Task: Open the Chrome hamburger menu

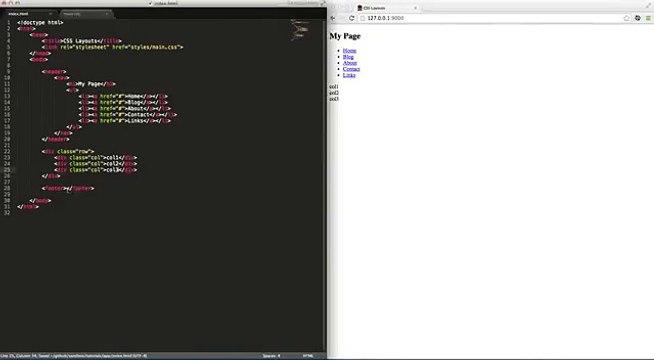Action: click(648, 18)
